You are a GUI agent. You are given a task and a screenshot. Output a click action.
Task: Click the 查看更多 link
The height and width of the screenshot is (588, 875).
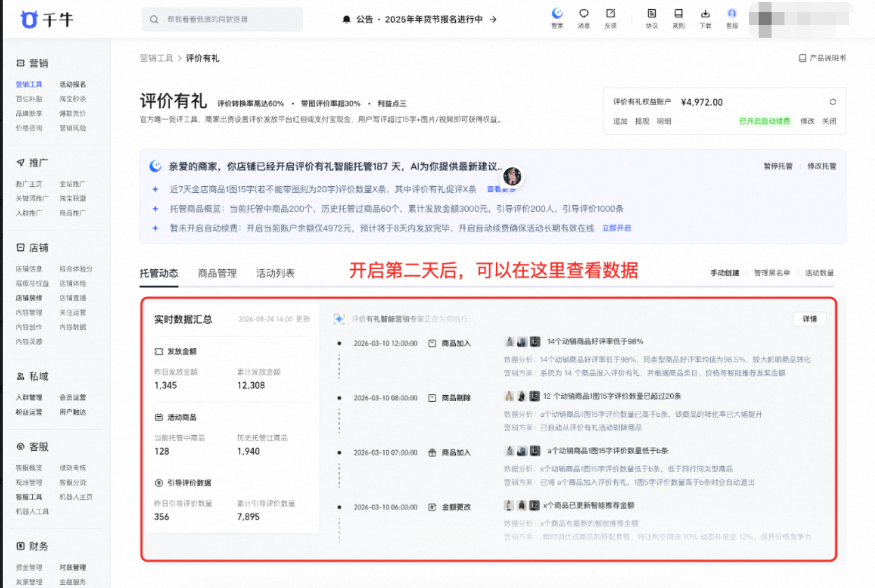click(x=501, y=190)
